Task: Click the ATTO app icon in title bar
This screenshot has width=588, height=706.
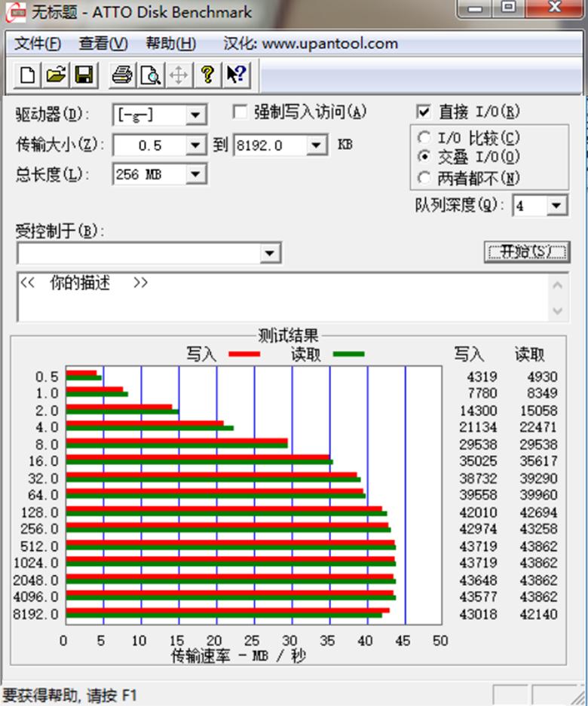Action: [x=16, y=12]
